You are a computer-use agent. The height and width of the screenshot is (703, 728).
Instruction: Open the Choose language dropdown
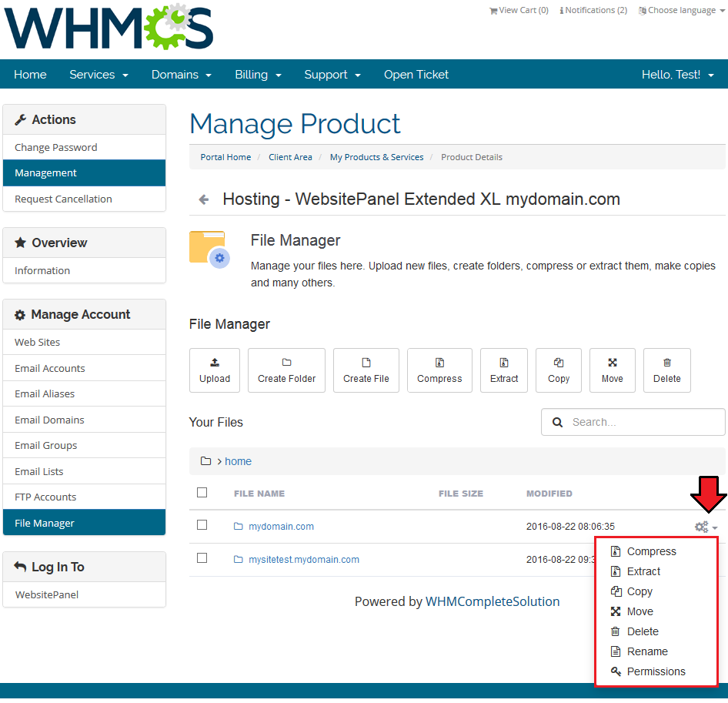[x=682, y=10]
